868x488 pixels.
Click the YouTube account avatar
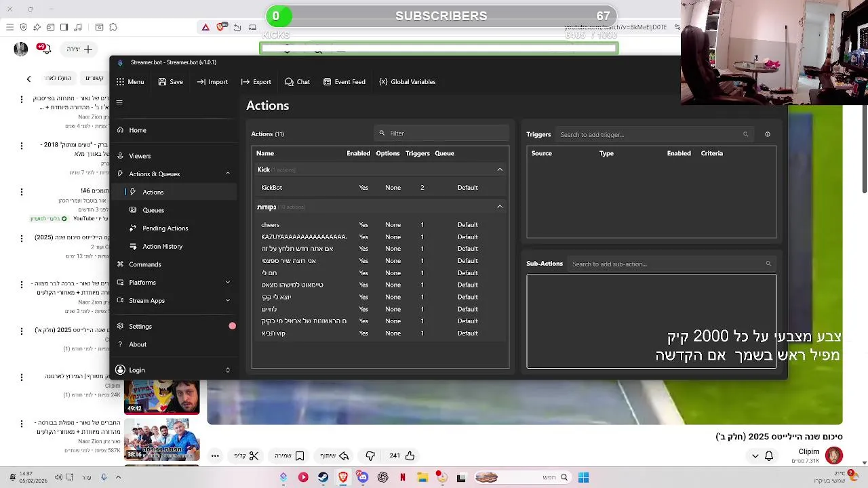click(x=21, y=49)
